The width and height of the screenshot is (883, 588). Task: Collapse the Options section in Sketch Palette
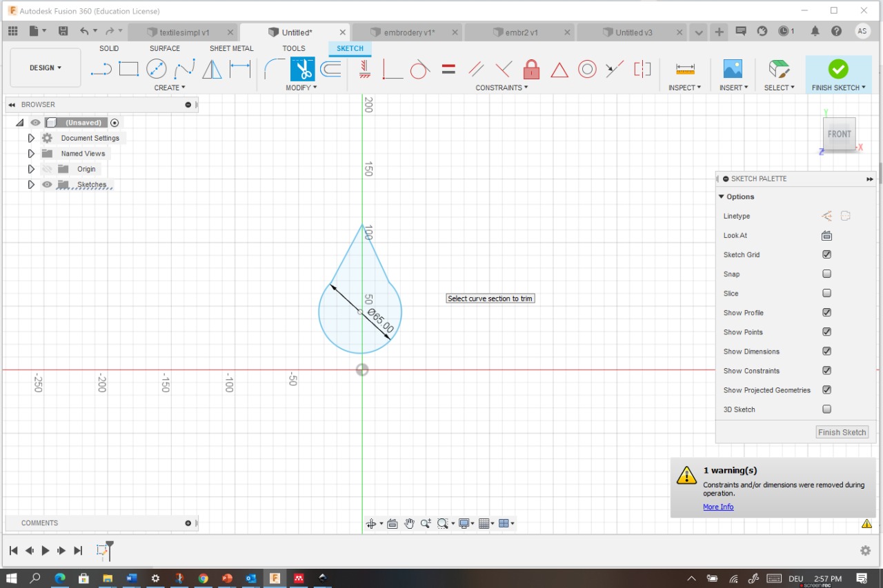pyautogui.click(x=722, y=197)
